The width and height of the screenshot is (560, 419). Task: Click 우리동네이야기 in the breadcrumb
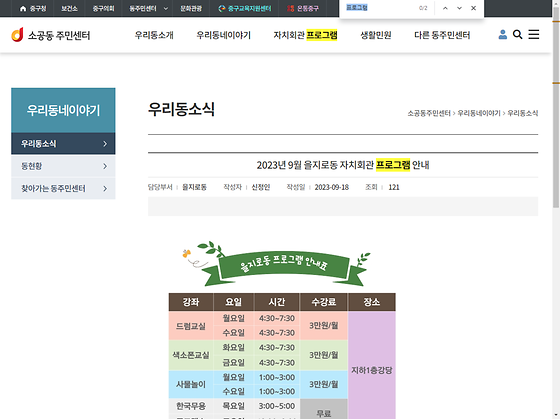pos(479,113)
